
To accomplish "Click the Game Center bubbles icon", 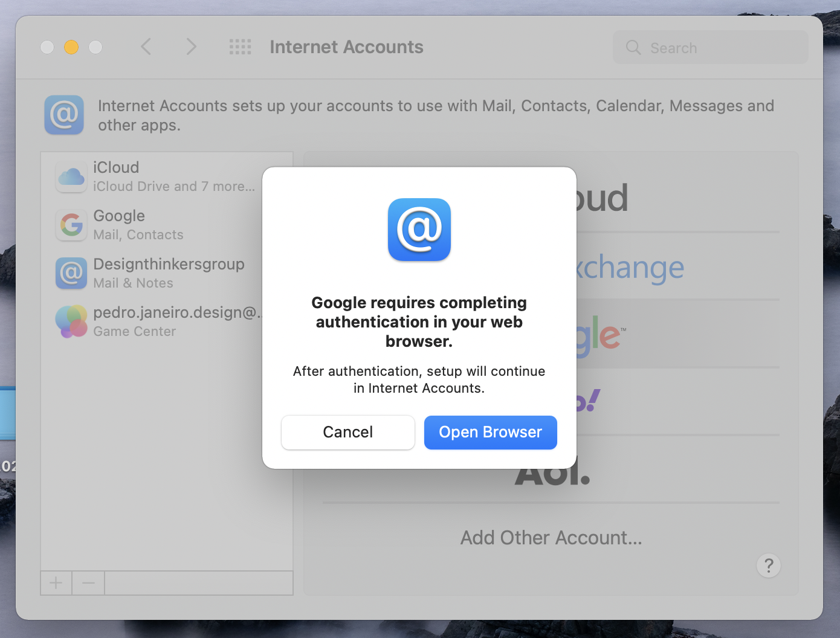I will point(71,321).
